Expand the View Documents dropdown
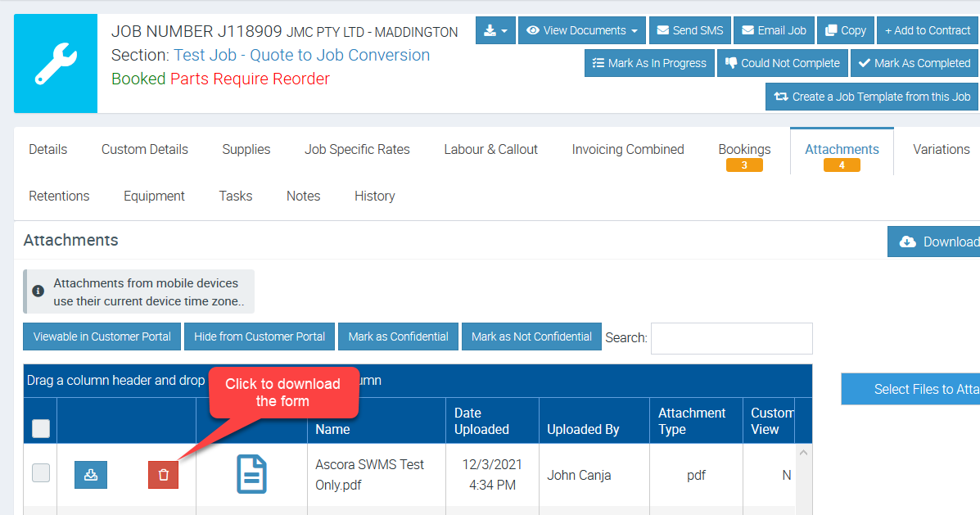This screenshot has height=515, width=980. tap(581, 30)
